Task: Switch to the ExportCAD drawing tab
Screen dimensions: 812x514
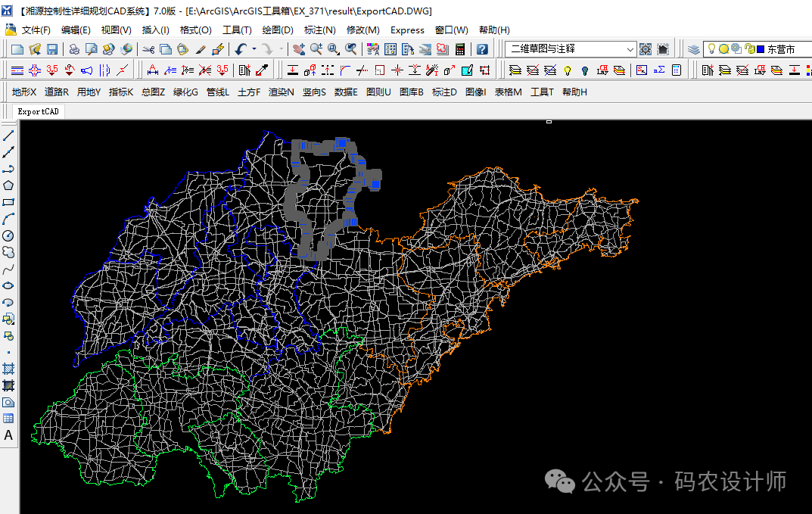Action: (38, 111)
